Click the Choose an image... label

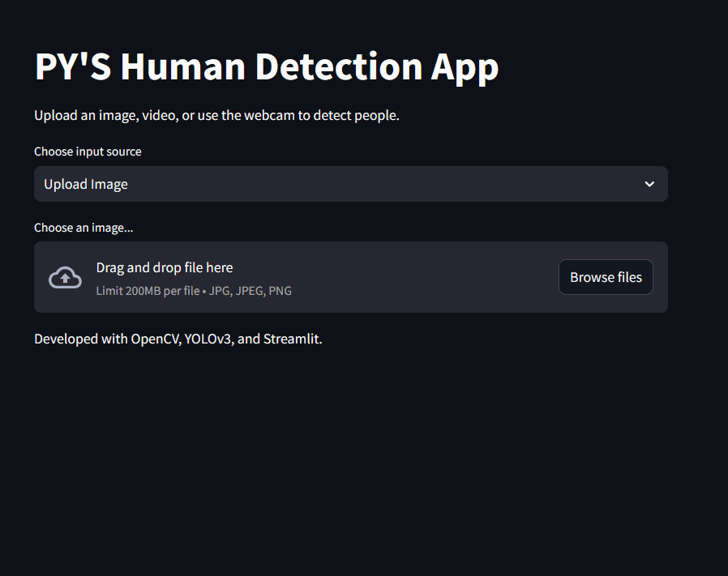click(x=84, y=228)
